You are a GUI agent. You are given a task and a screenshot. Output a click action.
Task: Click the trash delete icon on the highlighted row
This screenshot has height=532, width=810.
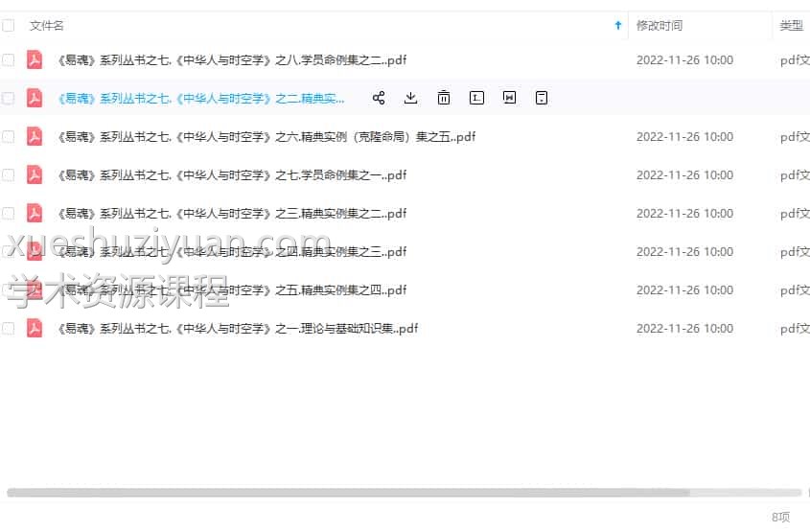(444, 98)
